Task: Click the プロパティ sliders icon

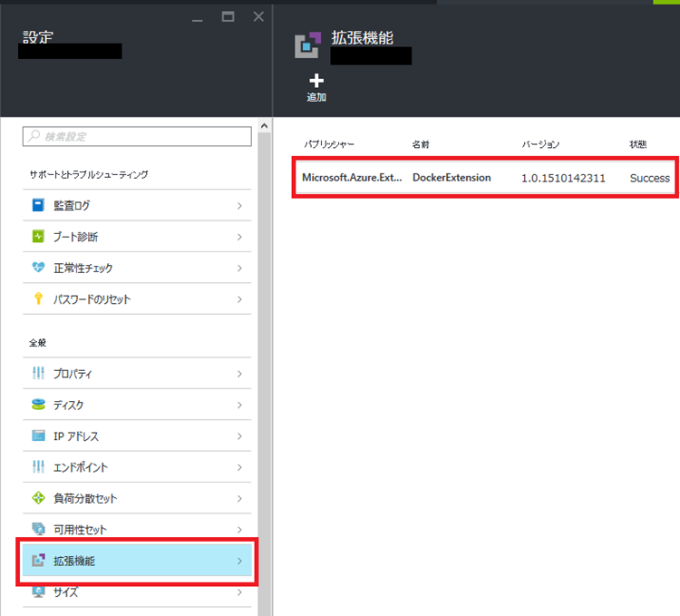Action: coord(38,373)
